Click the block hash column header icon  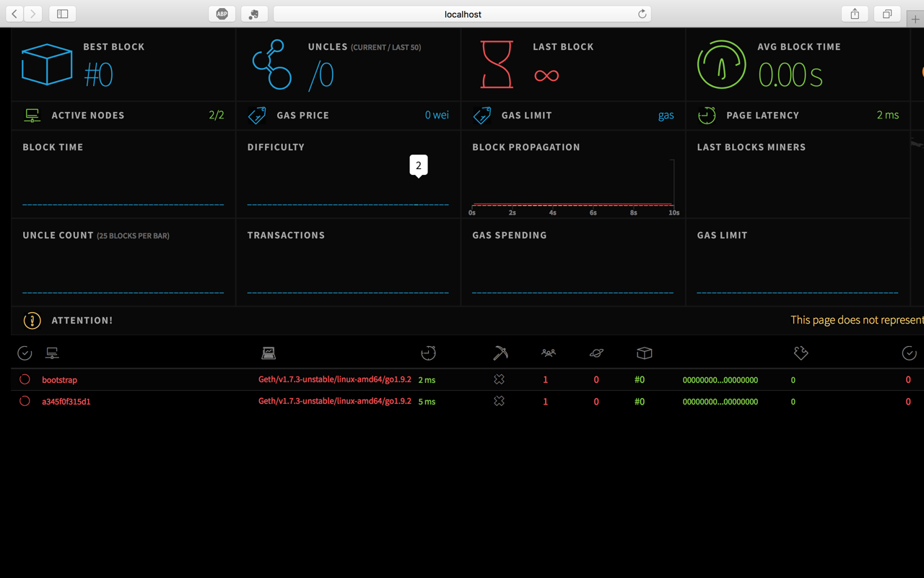[x=645, y=353]
